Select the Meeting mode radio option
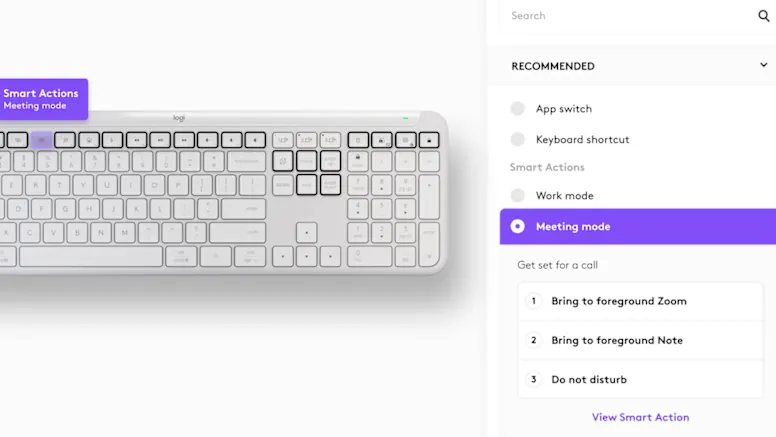The height and width of the screenshot is (437, 776). (517, 227)
